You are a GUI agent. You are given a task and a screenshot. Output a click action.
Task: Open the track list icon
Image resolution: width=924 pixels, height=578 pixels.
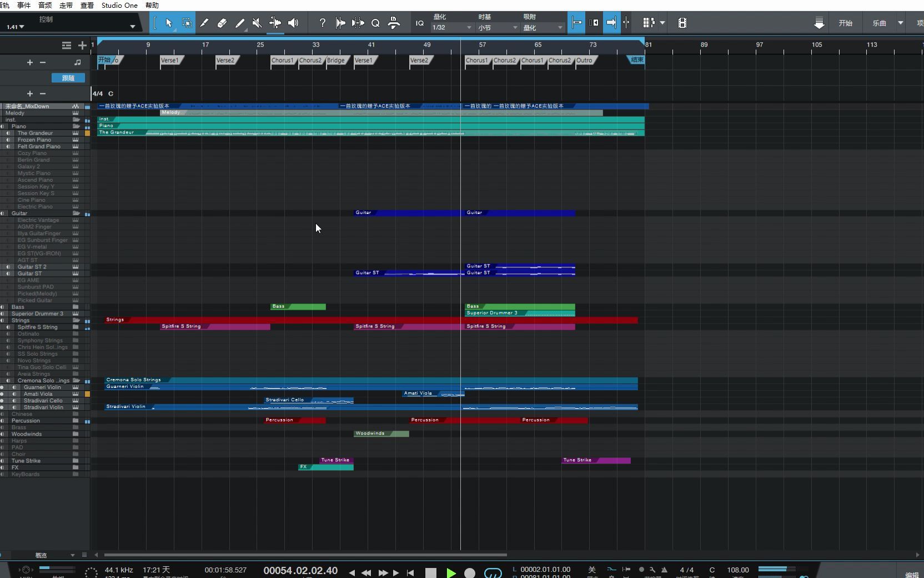67,45
